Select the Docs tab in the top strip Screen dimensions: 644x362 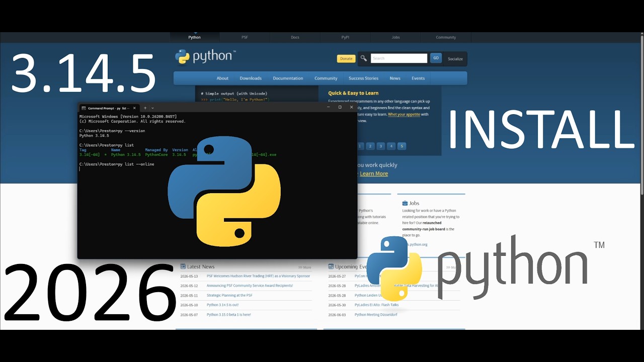(x=295, y=37)
